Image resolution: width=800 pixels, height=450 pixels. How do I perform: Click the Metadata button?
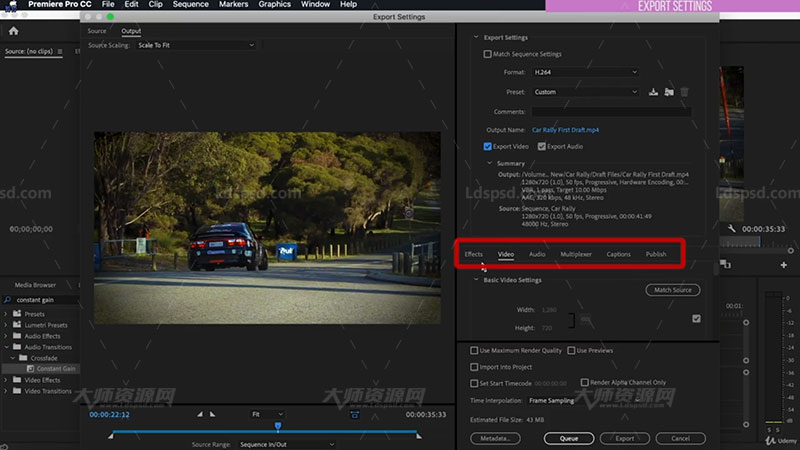(x=495, y=438)
